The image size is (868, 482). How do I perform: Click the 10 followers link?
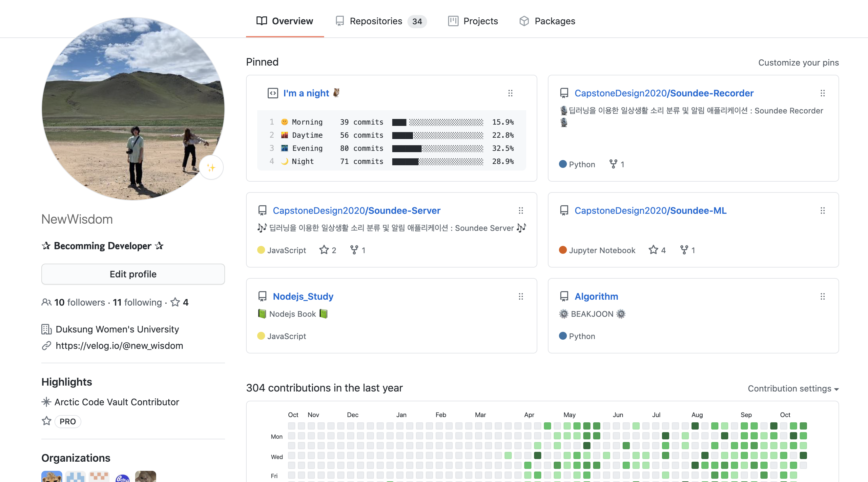(x=79, y=302)
